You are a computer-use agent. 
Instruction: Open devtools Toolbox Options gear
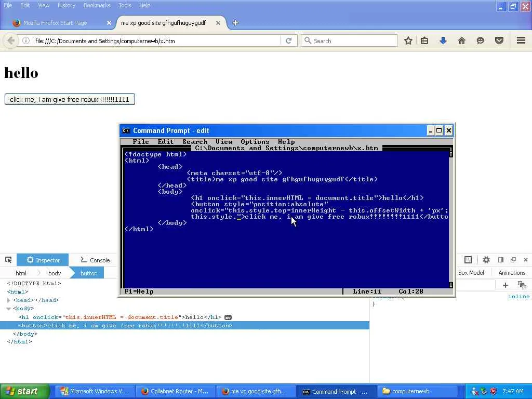(486, 260)
